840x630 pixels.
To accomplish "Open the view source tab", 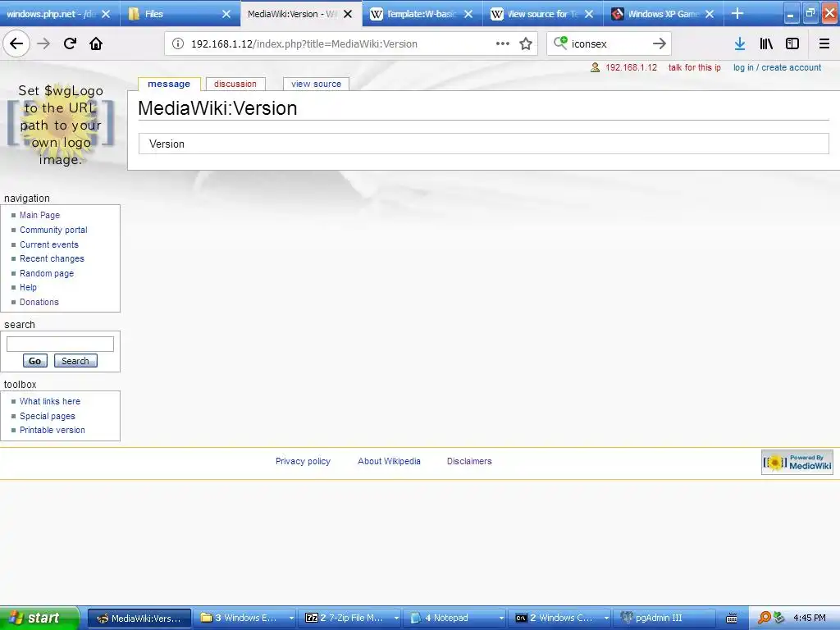I will click(316, 84).
